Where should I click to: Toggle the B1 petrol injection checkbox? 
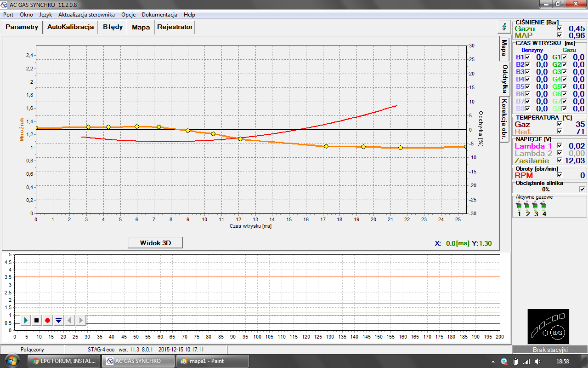pyautogui.click(x=527, y=57)
